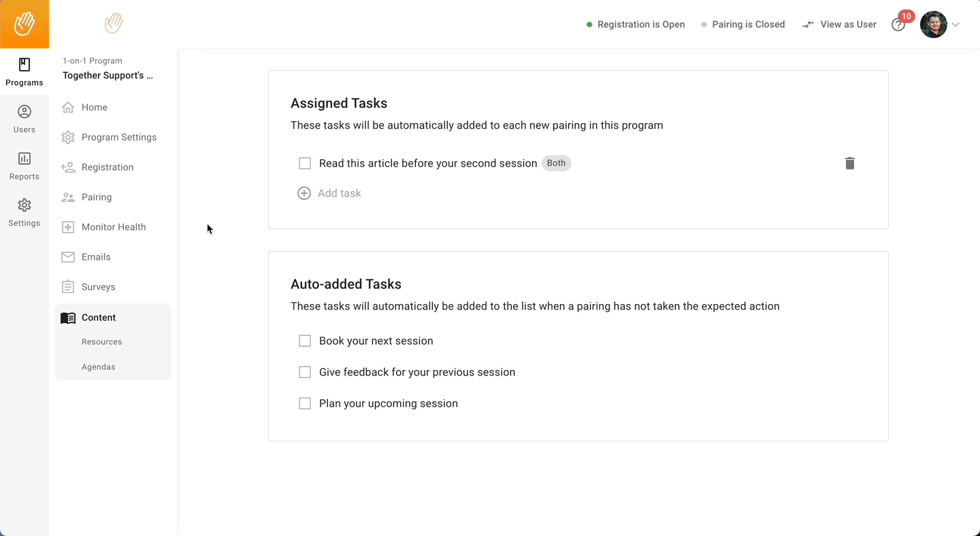Screen dimensions: 980x536
Task: Click the Surveys clipboard icon
Action: click(x=68, y=287)
